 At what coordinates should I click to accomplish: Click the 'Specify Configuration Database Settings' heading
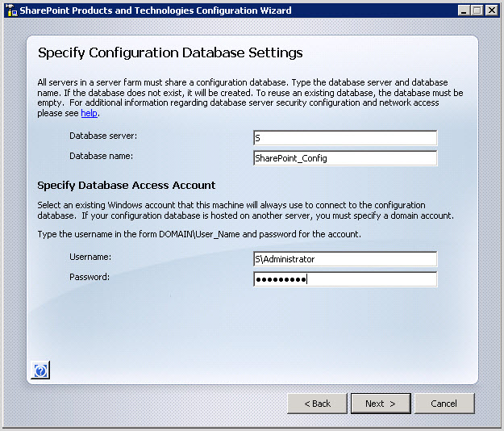[170, 53]
